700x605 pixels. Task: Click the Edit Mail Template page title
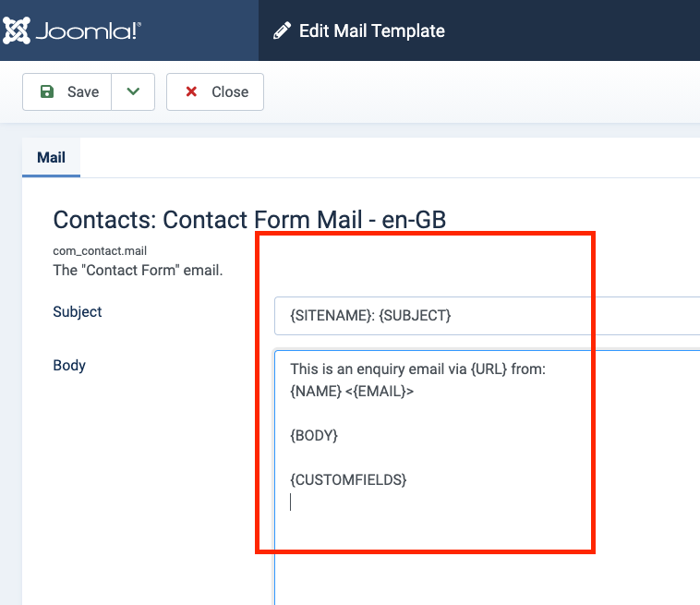372,30
